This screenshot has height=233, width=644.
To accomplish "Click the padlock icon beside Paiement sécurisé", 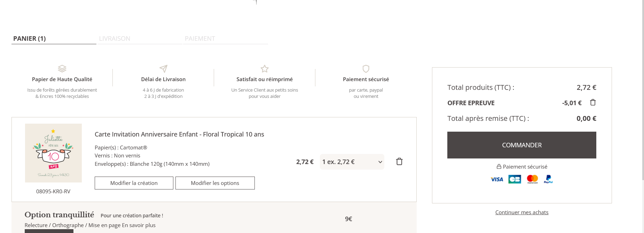I will [x=499, y=167].
